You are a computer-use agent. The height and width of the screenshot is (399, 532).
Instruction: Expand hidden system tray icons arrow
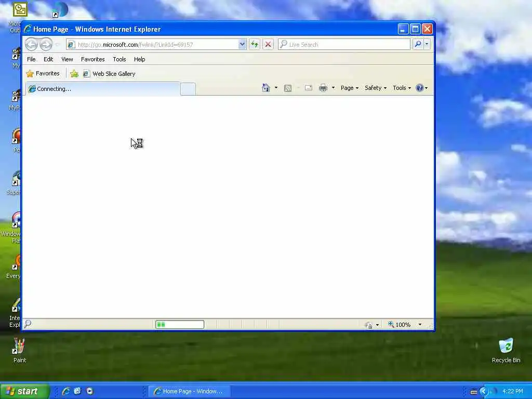click(x=484, y=392)
